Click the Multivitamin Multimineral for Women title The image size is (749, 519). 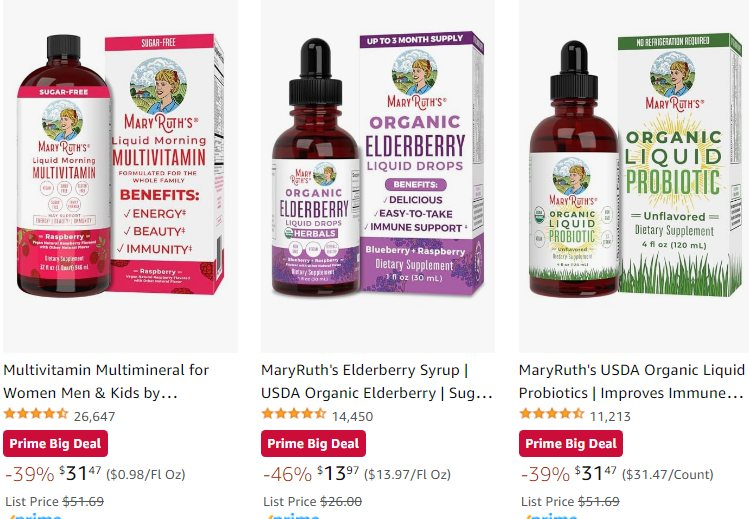pos(106,381)
